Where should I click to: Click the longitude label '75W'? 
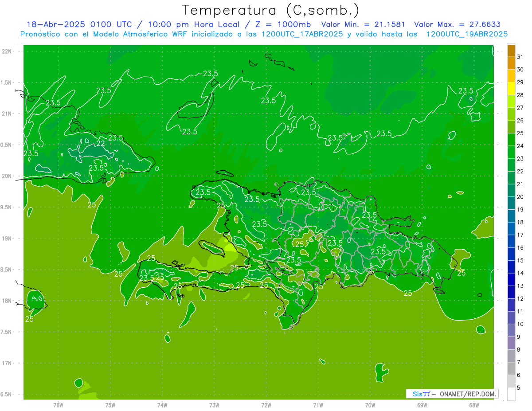(110, 405)
